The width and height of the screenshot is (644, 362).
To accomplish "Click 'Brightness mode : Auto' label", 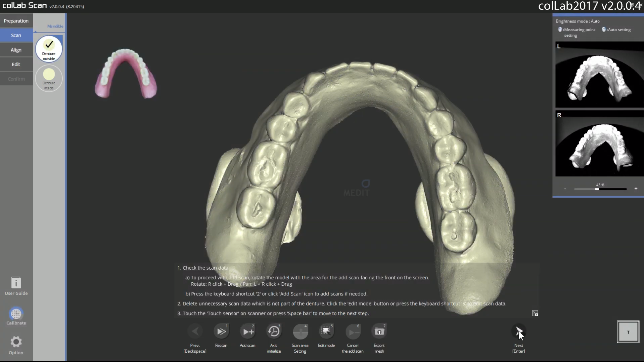I will pos(578,21).
